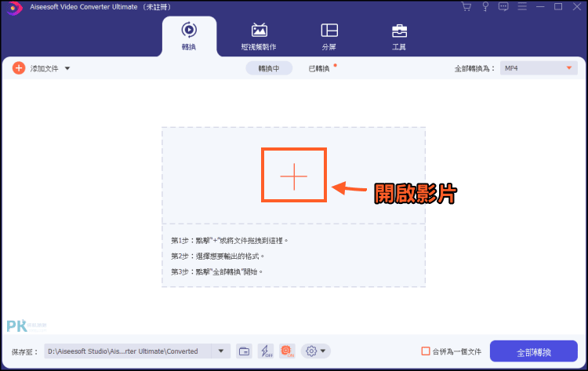The height and width of the screenshot is (371, 588).
Task: Click the 全部轉換為 label
Action: coord(474,69)
